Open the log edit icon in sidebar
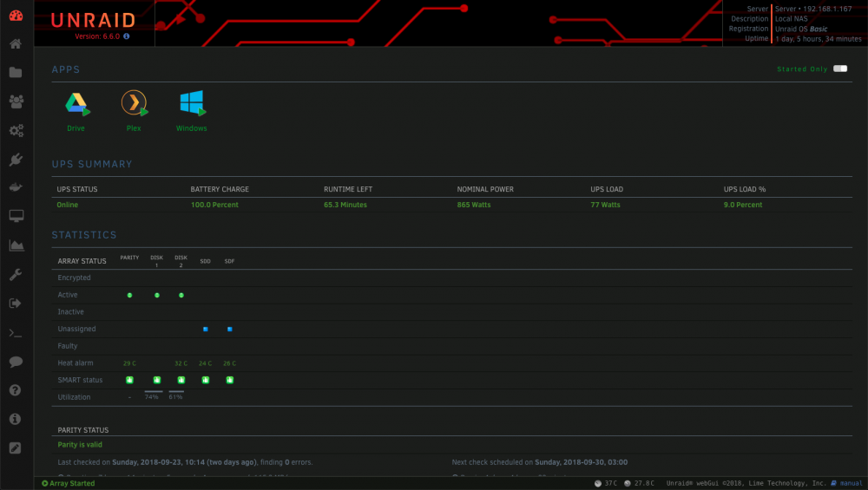868x490 pixels. pos(16,448)
